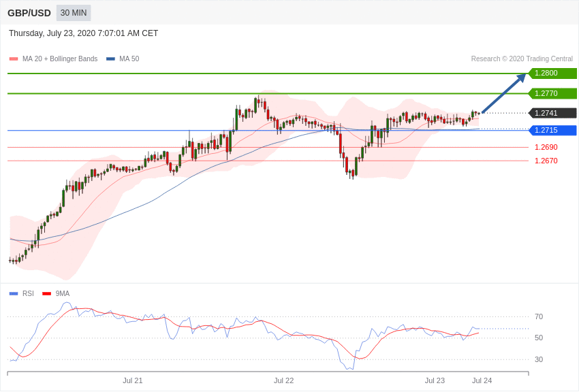
Task: Click the red 9MA legend swatch
Action: point(46,293)
